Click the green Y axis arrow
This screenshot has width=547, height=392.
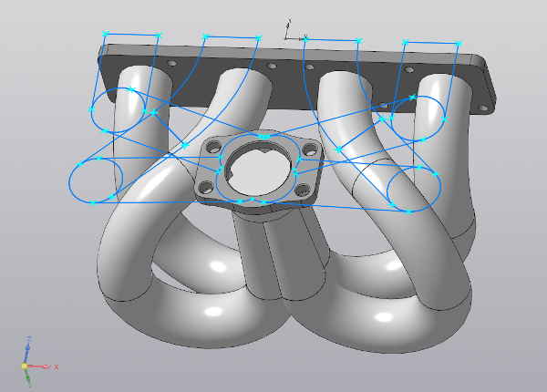point(28,377)
